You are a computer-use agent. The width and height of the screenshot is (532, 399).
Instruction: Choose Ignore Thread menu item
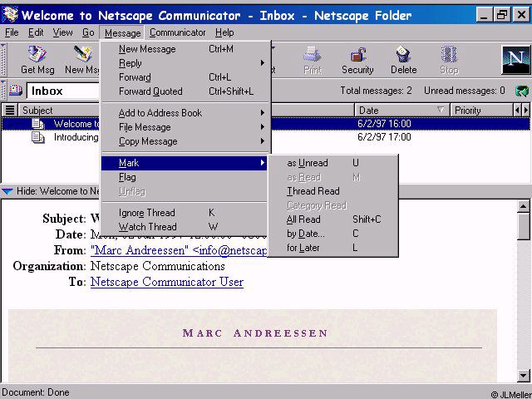[x=185, y=213]
